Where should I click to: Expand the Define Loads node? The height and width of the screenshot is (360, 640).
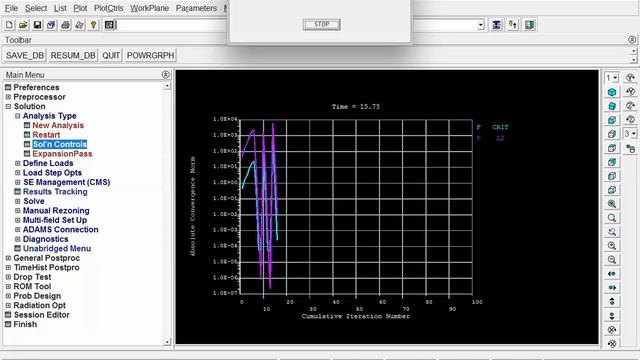pos(18,163)
